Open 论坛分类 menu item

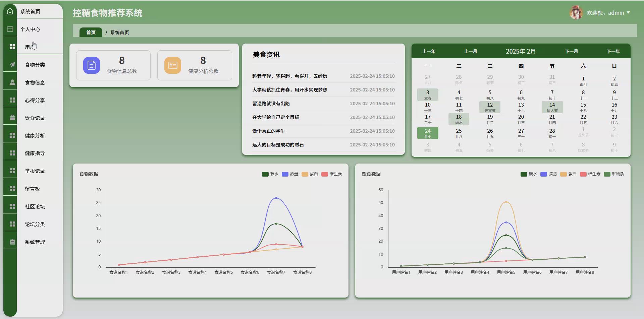click(x=35, y=224)
